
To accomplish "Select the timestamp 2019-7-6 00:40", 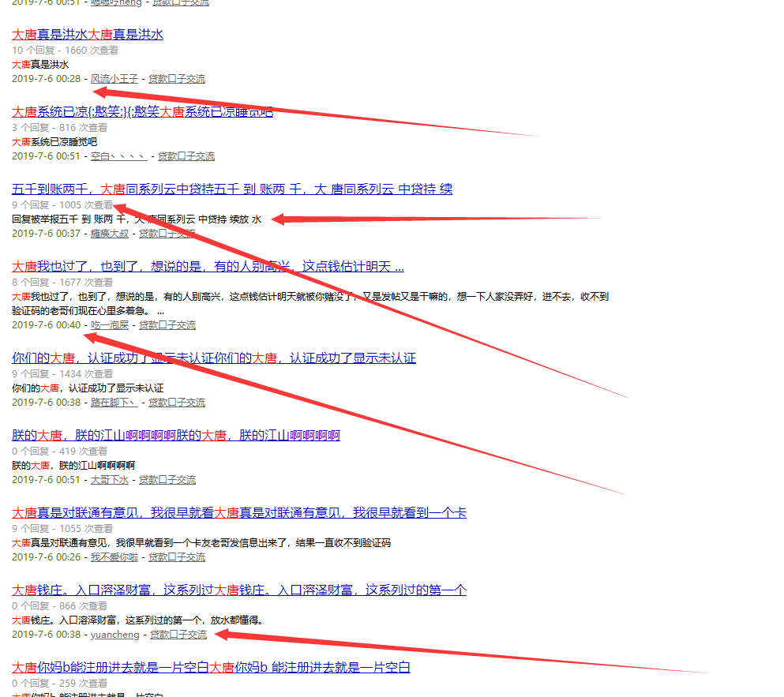I will click(x=46, y=325).
